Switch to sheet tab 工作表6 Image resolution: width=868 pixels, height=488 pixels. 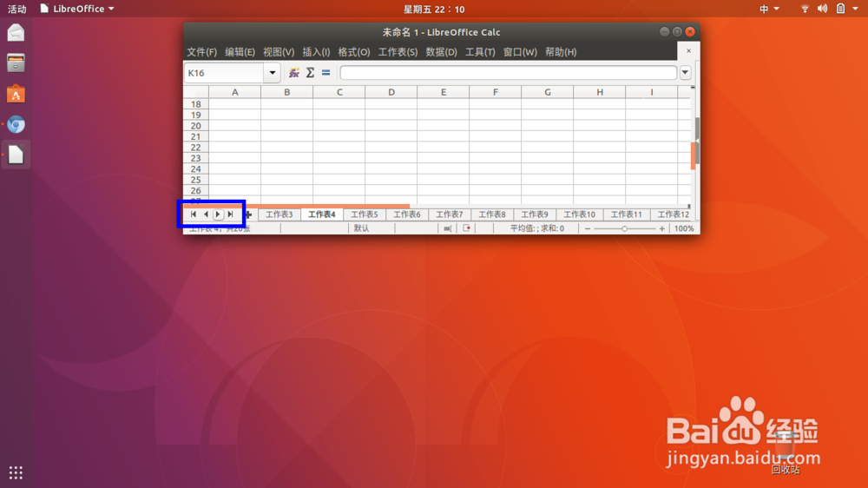407,214
